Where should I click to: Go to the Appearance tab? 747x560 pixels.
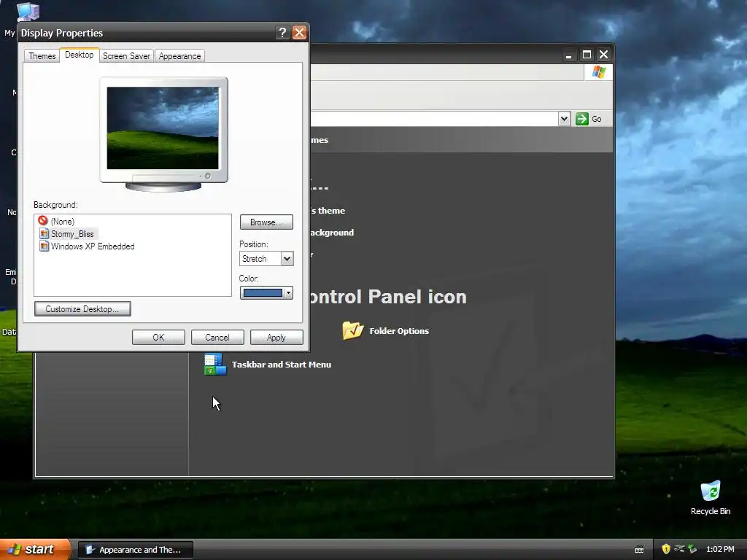[179, 55]
